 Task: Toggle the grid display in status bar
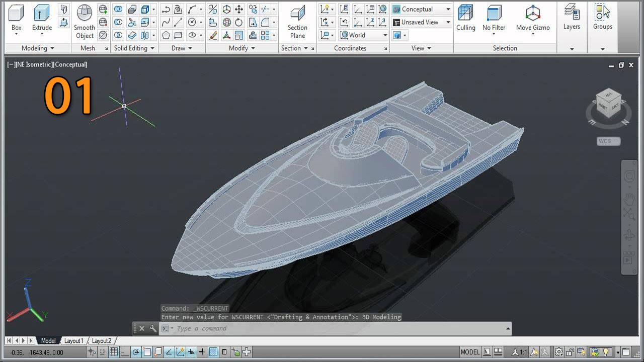[114, 352]
